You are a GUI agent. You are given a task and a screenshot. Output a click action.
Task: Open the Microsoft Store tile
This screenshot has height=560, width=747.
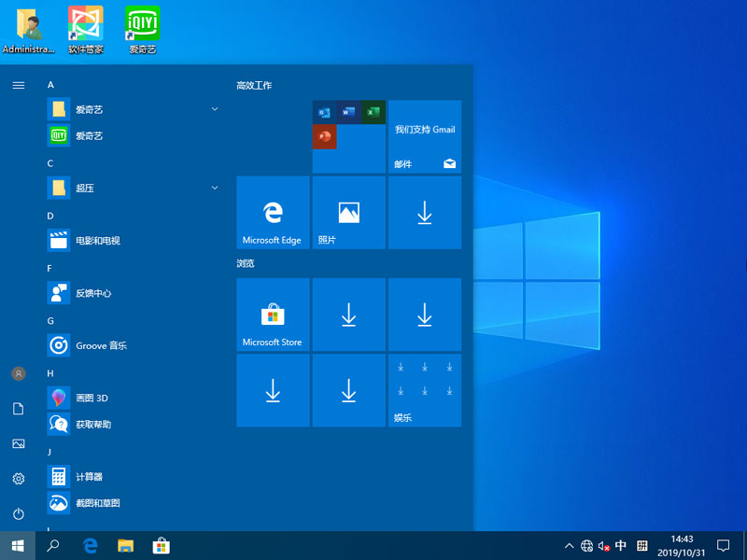coord(273,314)
